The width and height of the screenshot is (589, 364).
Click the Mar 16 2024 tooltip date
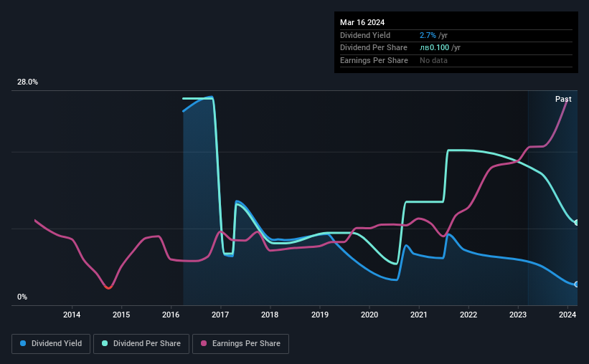(362, 22)
